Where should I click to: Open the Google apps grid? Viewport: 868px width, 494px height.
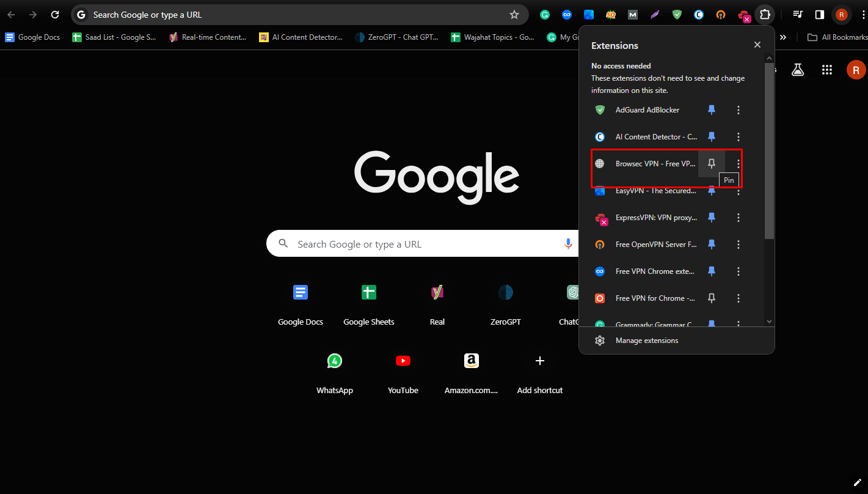827,70
